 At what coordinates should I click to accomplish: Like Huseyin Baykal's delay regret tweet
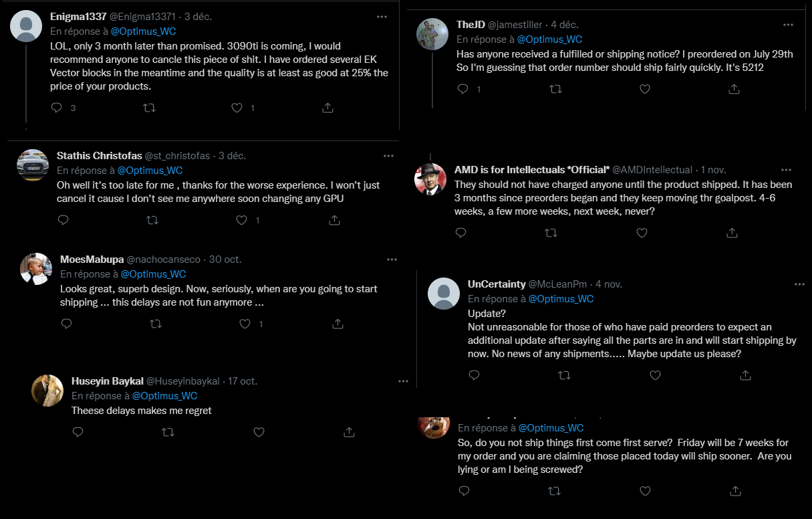259,432
